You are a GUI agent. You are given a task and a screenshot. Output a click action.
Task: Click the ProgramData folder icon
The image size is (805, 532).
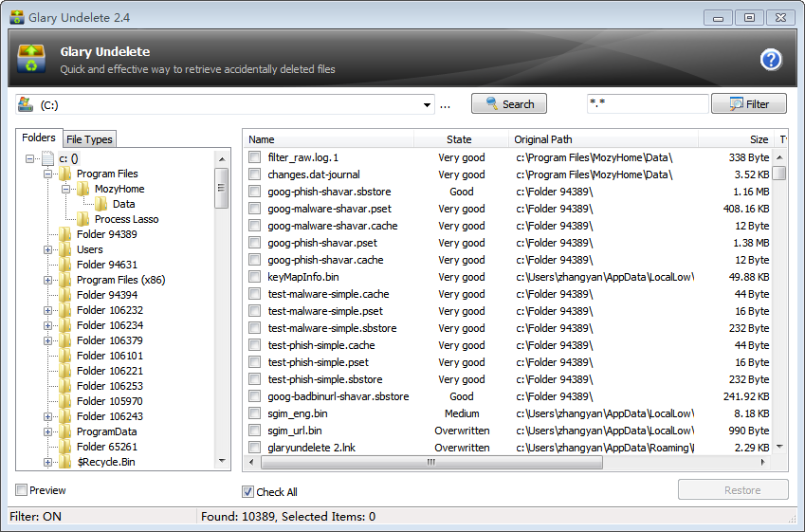pyautogui.click(x=65, y=431)
